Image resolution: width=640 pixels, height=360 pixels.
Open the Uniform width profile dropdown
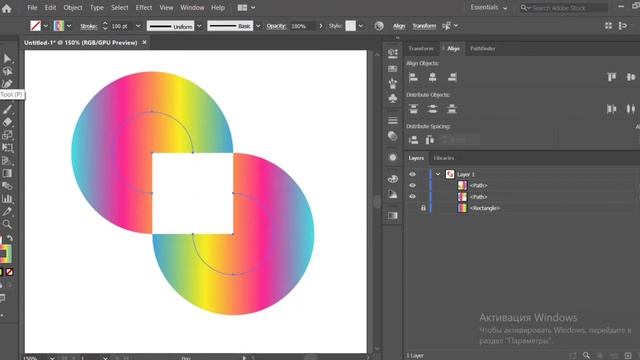199,26
